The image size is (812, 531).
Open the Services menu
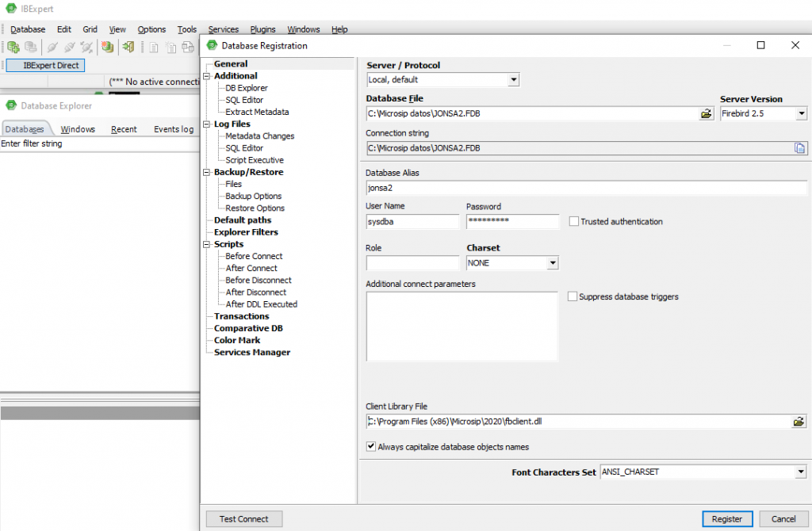(x=223, y=29)
